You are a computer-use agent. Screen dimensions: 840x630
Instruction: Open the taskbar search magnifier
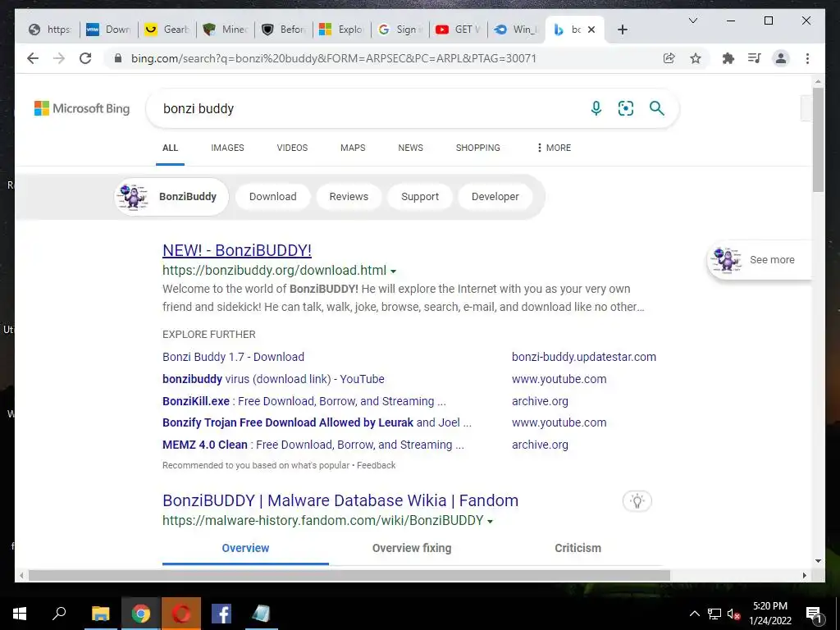[59, 614]
